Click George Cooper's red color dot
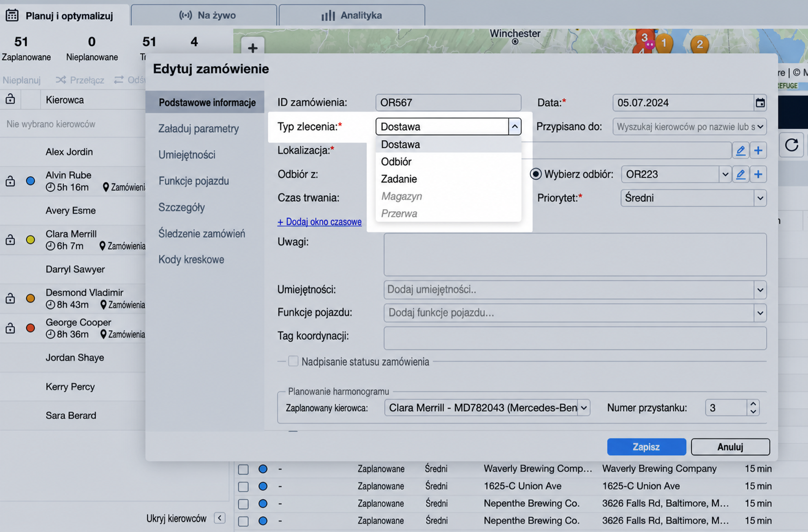 [x=30, y=328]
